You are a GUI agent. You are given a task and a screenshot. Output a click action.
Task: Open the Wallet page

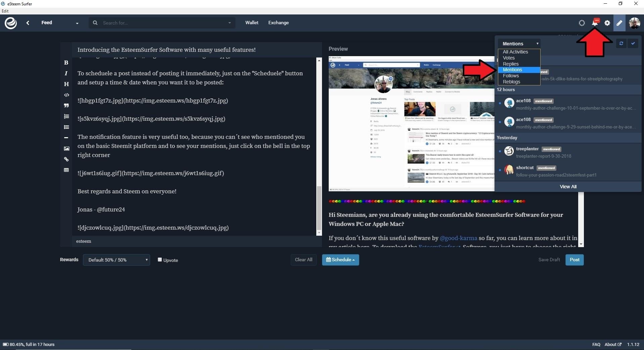point(252,23)
